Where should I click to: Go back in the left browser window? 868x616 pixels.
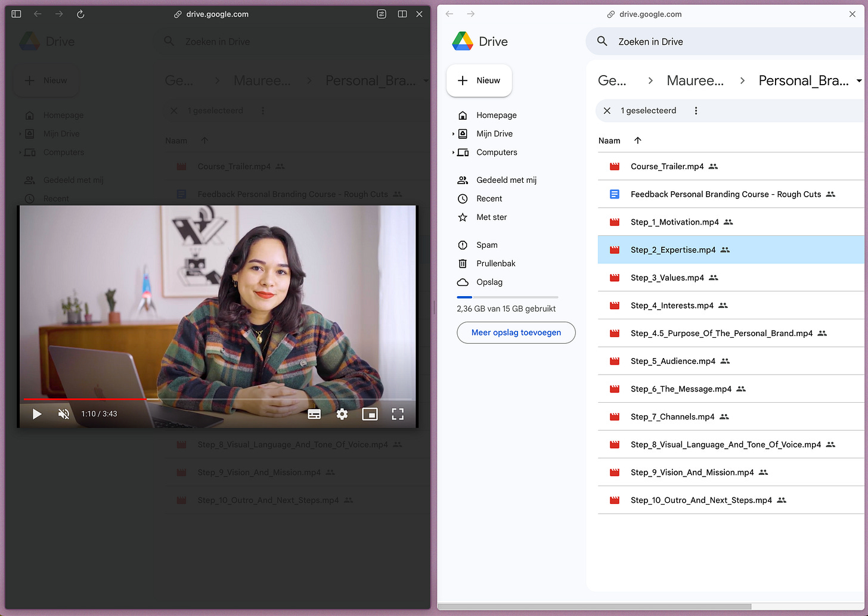38,14
